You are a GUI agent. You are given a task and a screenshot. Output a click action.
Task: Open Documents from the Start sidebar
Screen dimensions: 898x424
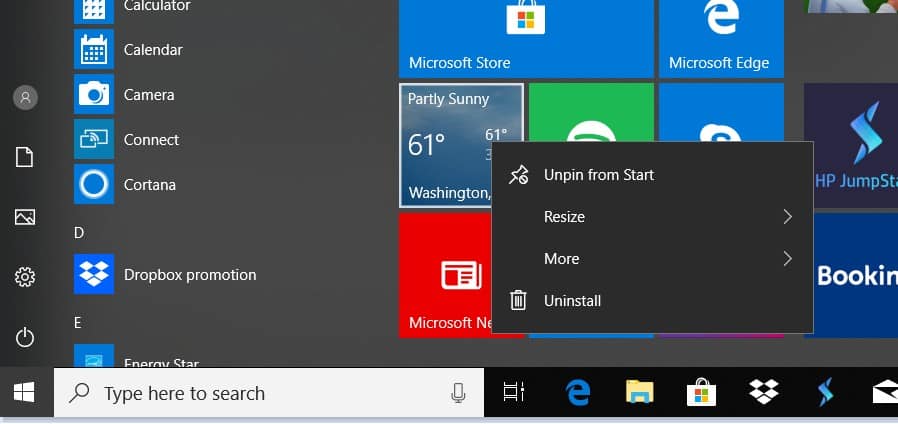pyautogui.click(x=25, y=157)
